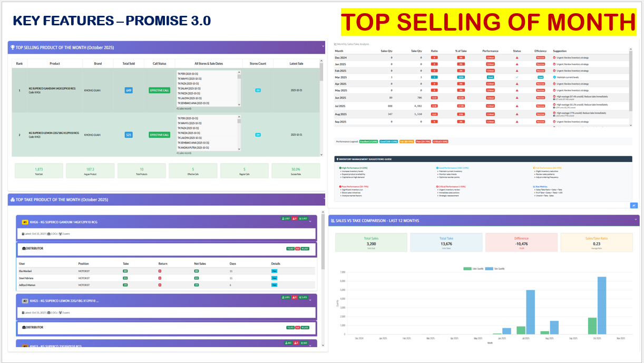Screen dimensions: 644x363
Task: Expand the KHG5 KG Superco Lemon card chevron
Action: point(310,301)
